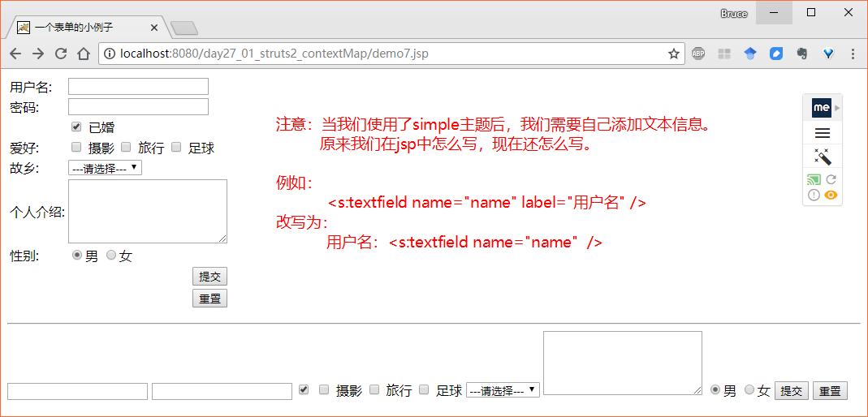
Task: Open Chrome three-dot menu
Action: [x=853, y=54]
